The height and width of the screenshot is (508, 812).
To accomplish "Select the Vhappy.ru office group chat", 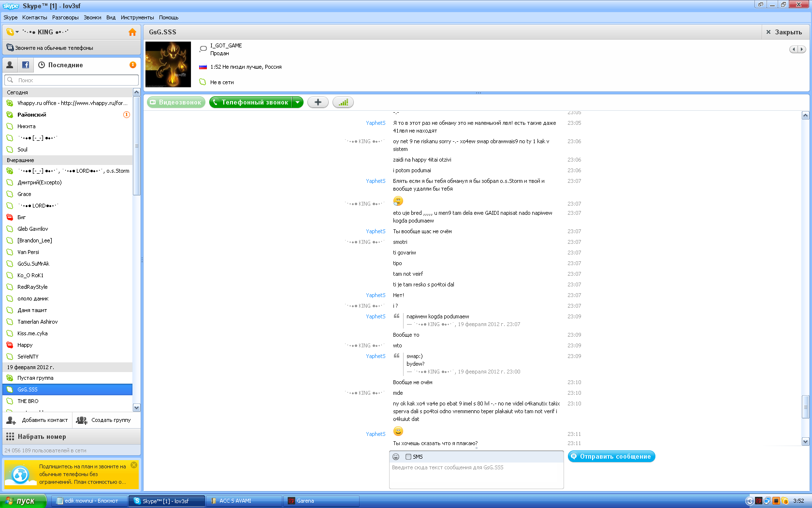I will pos(67,103).
